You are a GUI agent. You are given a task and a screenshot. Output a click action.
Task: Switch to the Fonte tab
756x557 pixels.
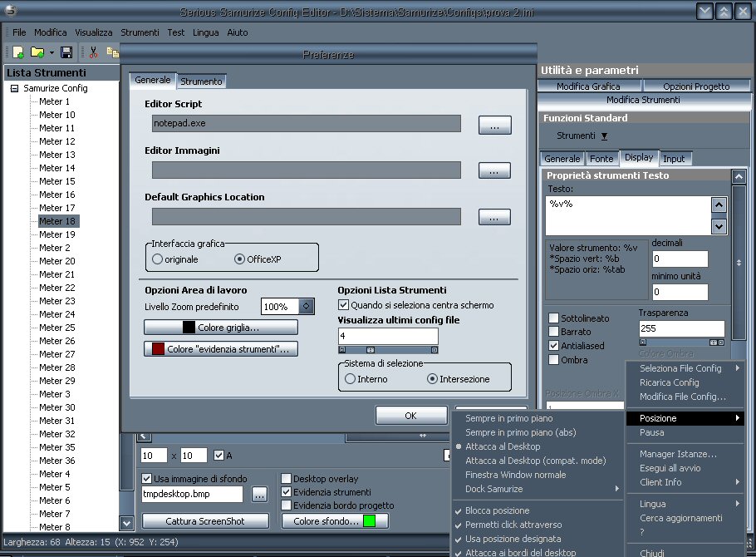601,158
